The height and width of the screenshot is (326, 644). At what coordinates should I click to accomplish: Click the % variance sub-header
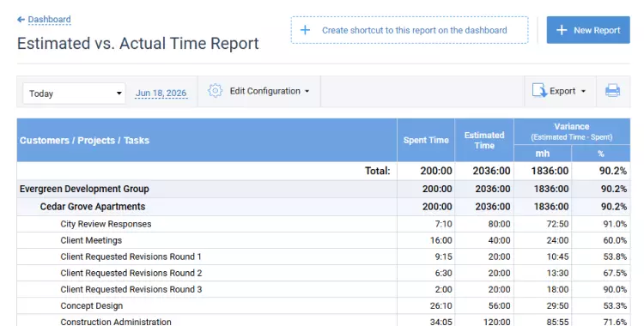click(x=601, y=154)
